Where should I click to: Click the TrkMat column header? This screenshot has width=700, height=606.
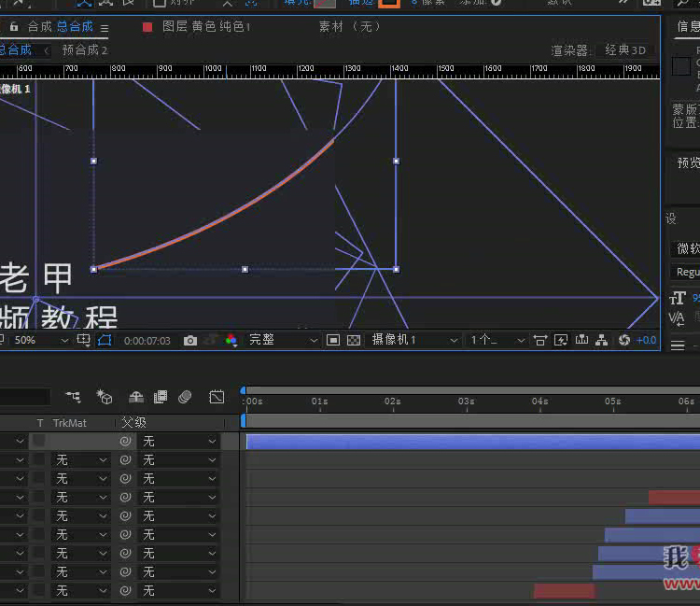tap(69, 423)
